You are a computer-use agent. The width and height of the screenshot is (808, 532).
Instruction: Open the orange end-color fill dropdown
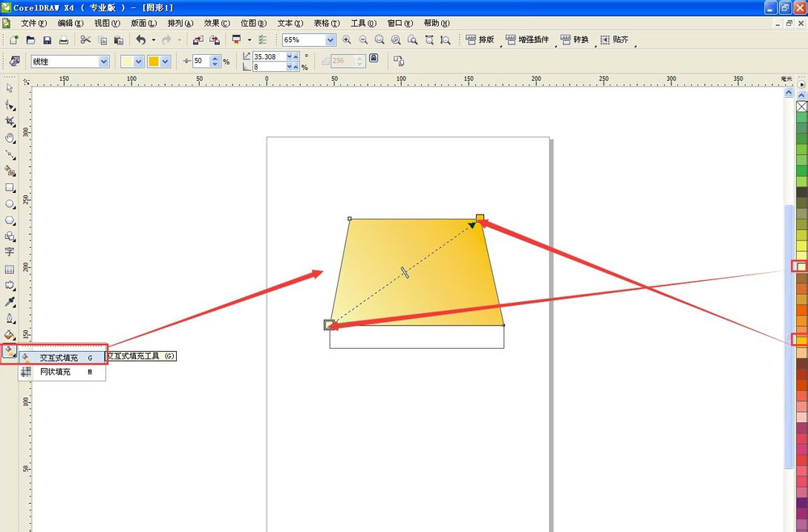[x=165, y=61]
